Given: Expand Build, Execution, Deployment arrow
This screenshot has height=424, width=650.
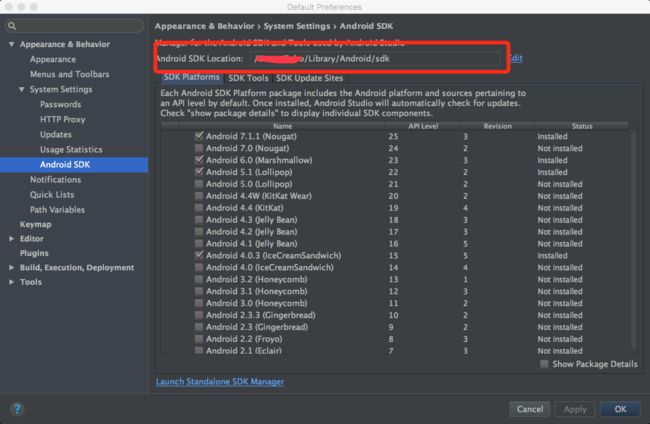Looking at the screenshot, I should tap(12, 268).
